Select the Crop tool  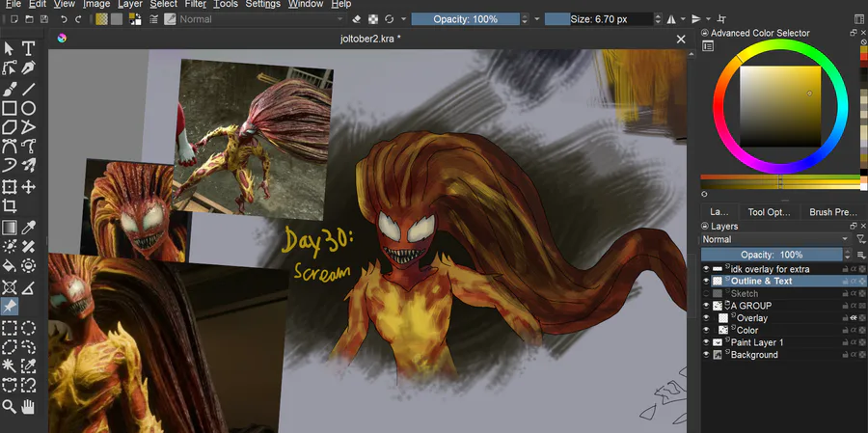(x=10, y=206)
